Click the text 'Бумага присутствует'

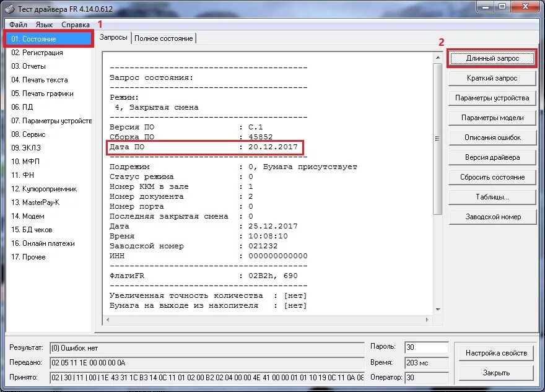click(310, 167)
